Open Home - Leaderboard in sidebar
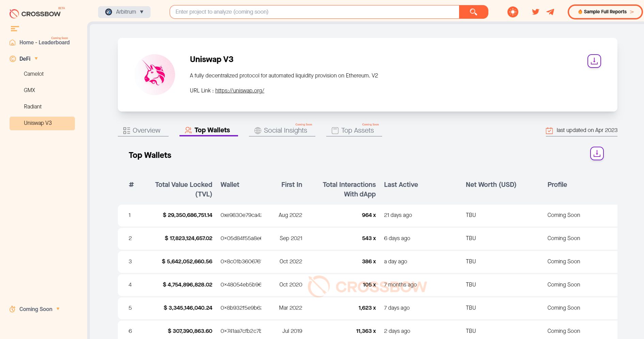The image size is (644, 339). tap(44, 43)
